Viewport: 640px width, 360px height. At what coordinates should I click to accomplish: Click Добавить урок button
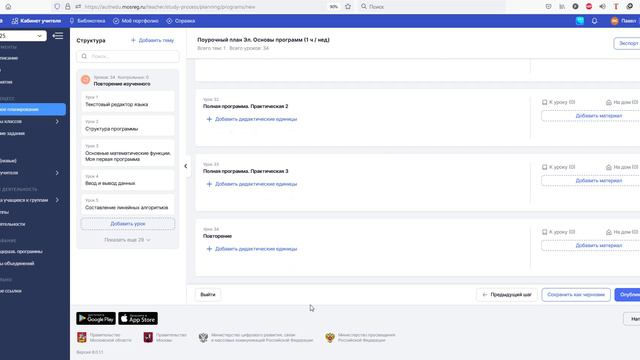coord(128,224)
